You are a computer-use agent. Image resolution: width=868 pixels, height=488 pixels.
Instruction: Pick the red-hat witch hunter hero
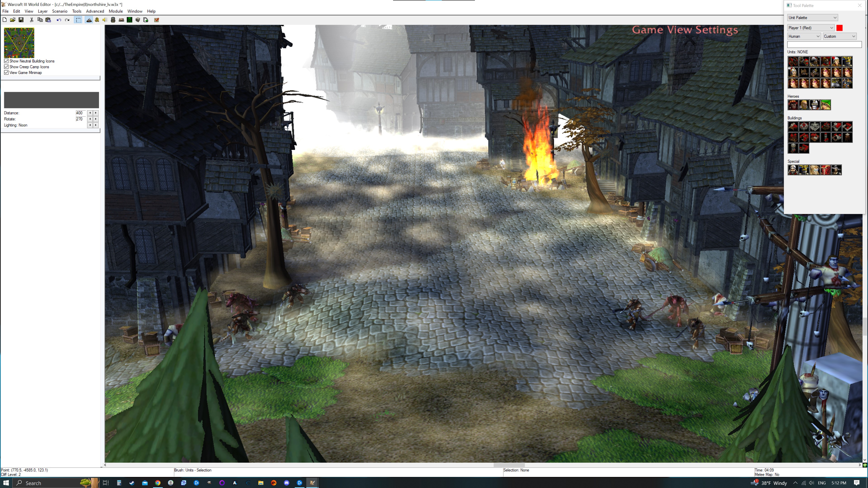click(x=793, y=105)
